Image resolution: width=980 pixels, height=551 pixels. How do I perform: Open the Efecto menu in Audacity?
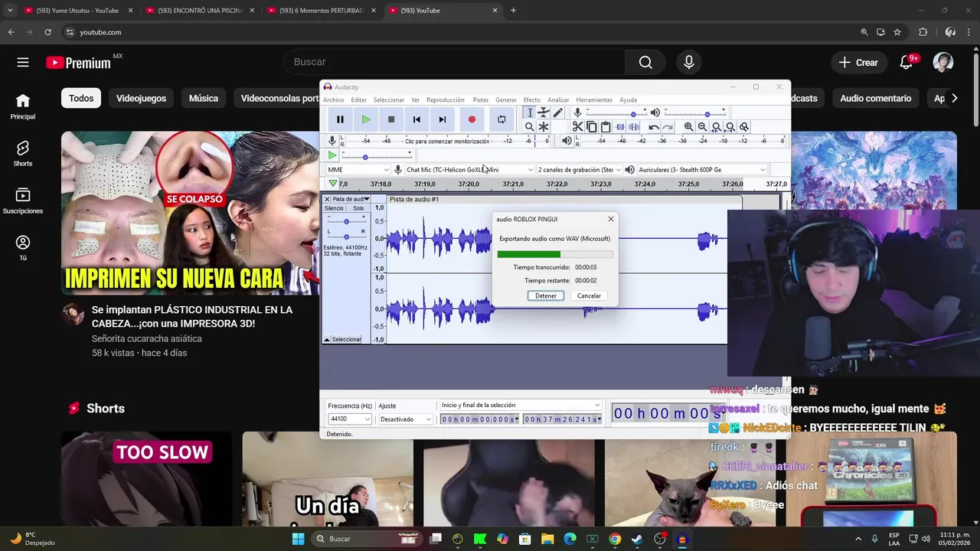[531, 100]
